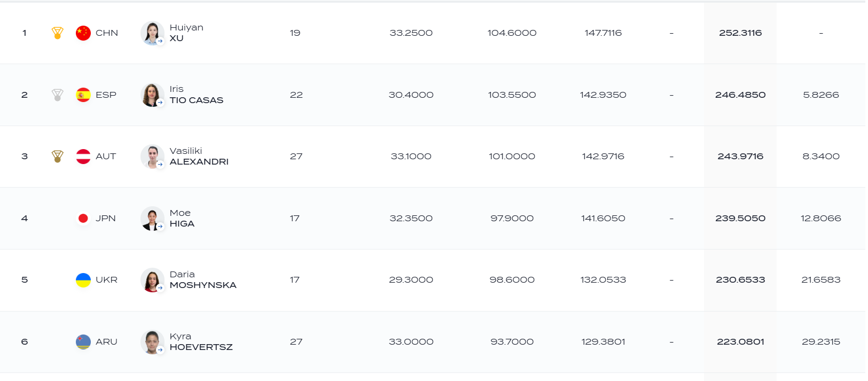Screen dimensions: 868x381
Task: Open Moe HIGA's athlete name link
Action: [182, 219]
